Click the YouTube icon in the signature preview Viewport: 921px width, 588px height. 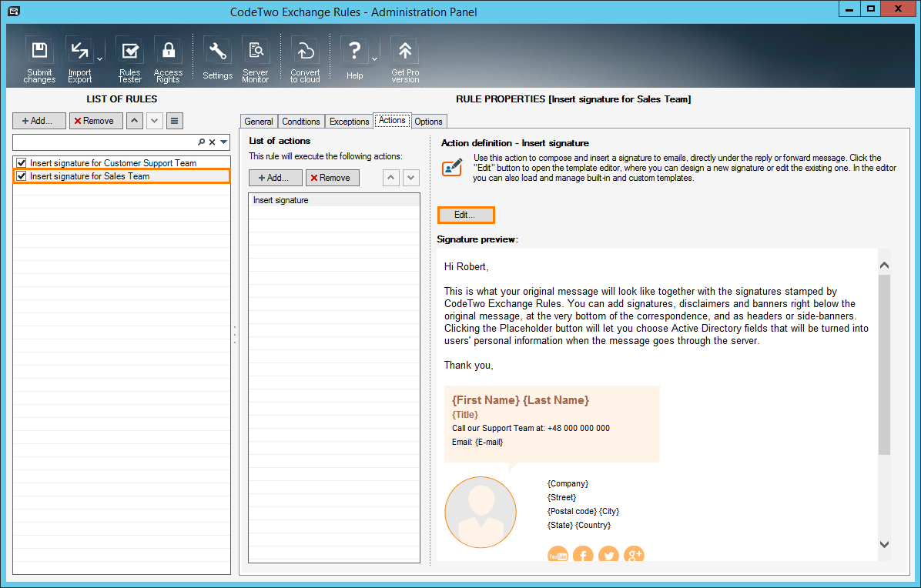click(x=558, y=555)
